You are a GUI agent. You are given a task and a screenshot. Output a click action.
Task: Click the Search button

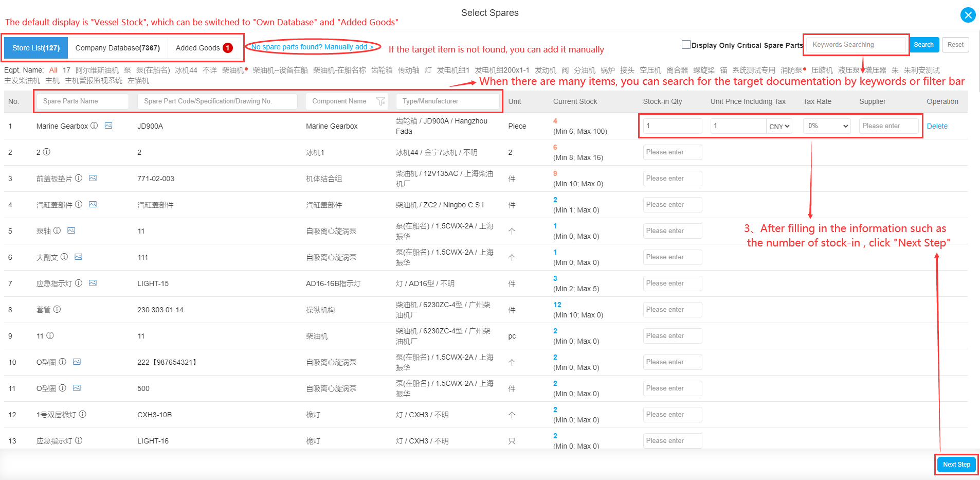(923, 45)
